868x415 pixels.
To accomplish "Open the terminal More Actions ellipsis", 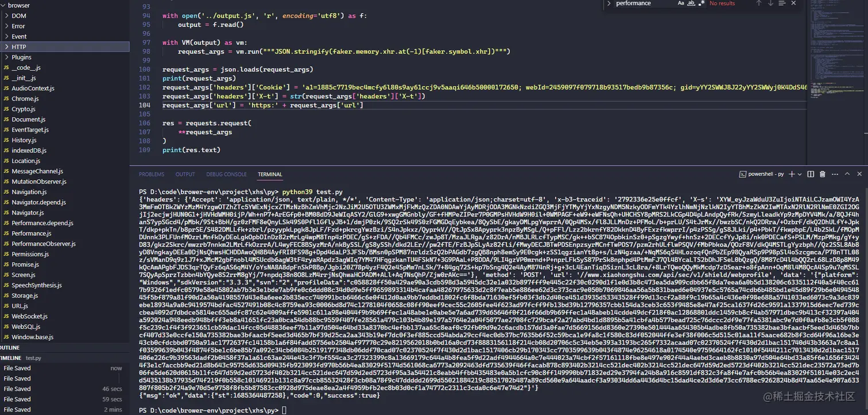I will click(834, 174).
